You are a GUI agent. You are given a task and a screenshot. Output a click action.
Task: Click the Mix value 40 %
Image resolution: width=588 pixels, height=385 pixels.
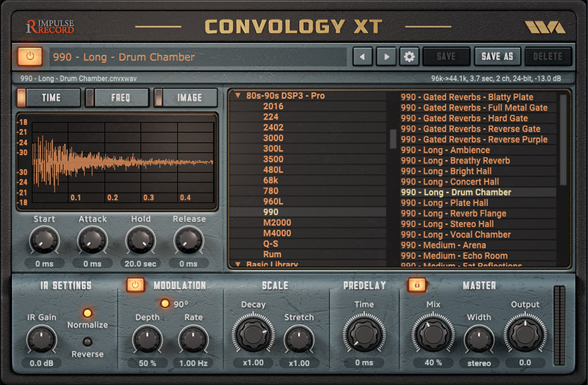(433, 362)
